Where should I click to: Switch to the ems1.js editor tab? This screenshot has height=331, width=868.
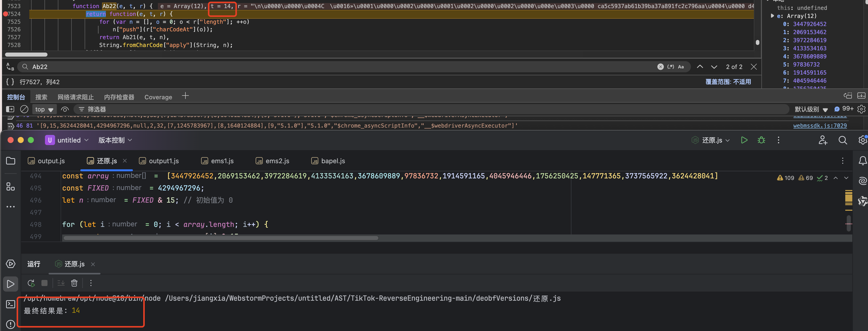coord(217,161)
